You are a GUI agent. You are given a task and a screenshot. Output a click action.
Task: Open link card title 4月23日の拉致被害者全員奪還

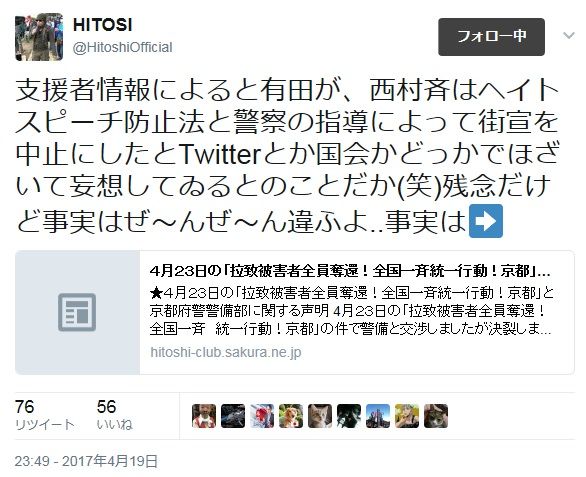point(350,271)
